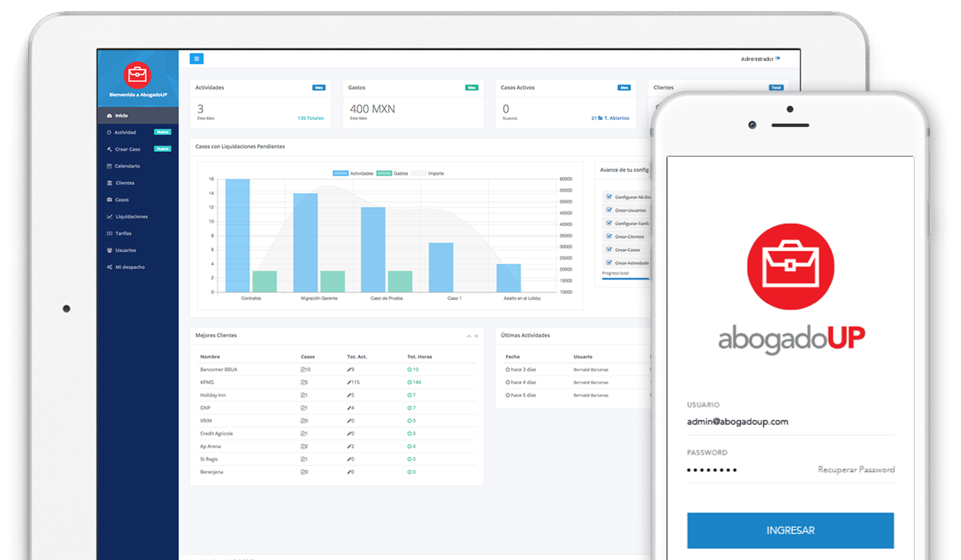Click the Credit Agricole client name

coord(217,434)
